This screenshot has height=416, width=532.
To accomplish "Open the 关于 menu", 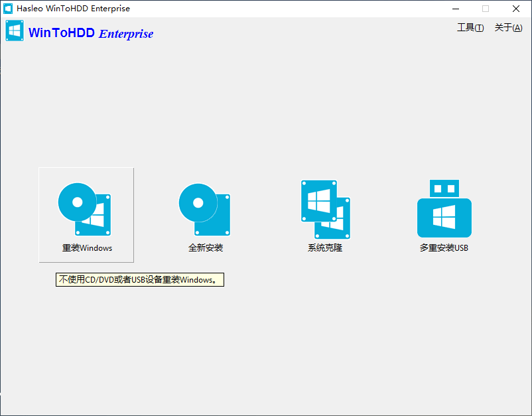I will [508, 28].
